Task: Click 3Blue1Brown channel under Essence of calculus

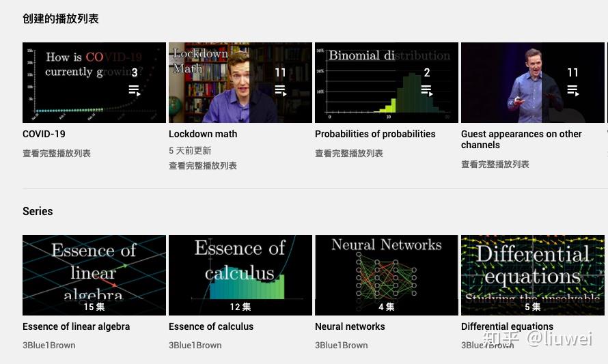Action: pyautogui.click(x=195, y=346)
